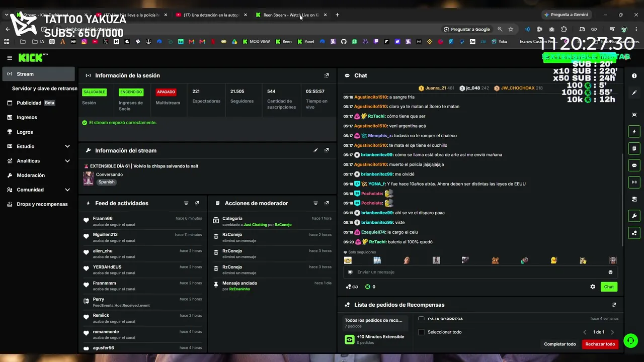Insert the Argentina flag emote
The width and height of the screenshot is (644, 362).
(x=377, y=260)
